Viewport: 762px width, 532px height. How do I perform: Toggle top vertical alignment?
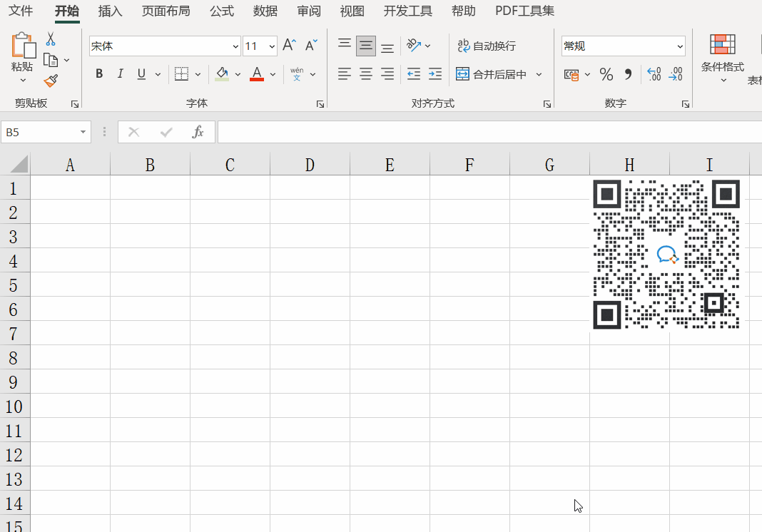point(345,46)
